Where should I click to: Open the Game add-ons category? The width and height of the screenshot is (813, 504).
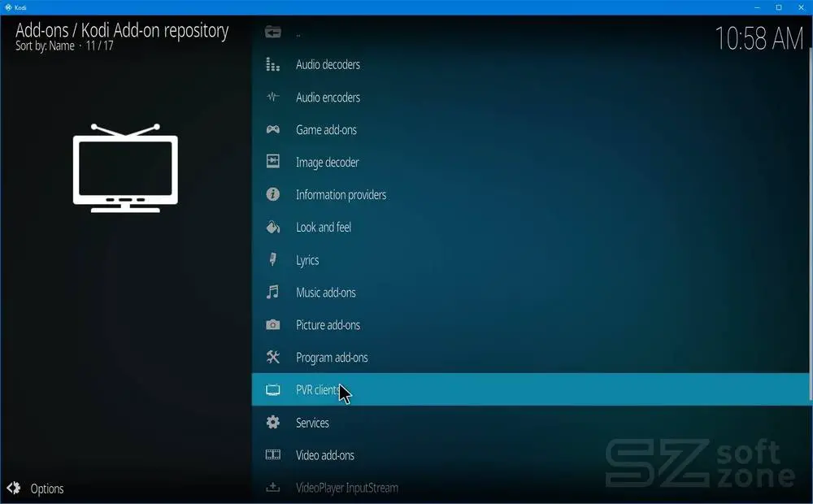pos(530,129)
